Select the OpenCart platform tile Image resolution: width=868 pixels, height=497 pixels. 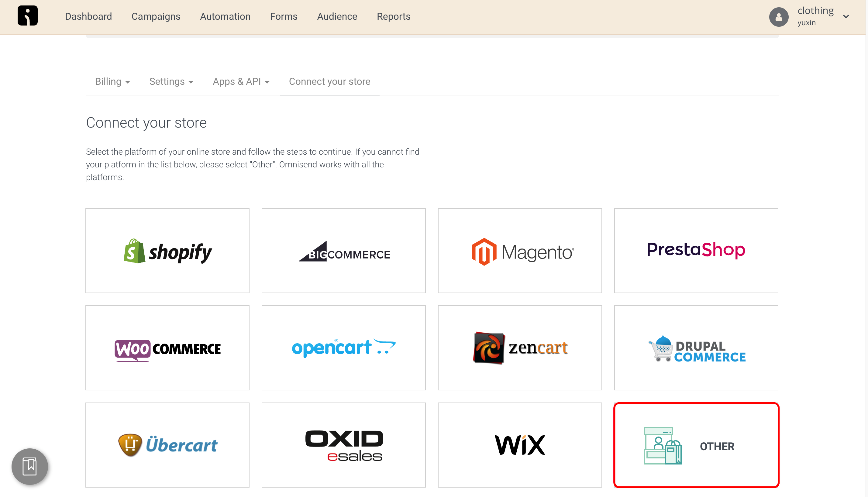click(x=343, y=348)
